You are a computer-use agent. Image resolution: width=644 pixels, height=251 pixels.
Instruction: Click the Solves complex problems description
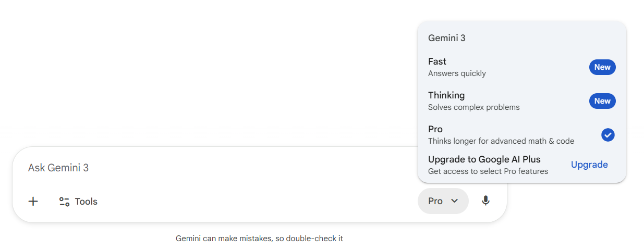[473, 107]
